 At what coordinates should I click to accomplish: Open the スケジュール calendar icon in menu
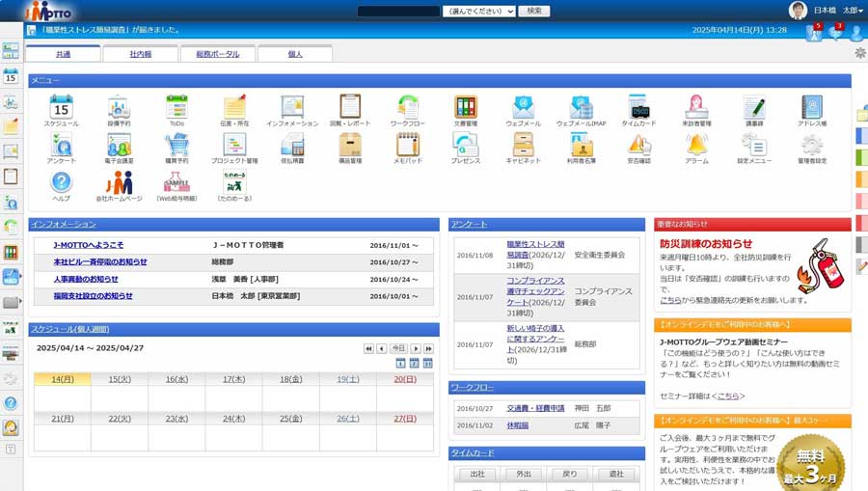point(62,108)
